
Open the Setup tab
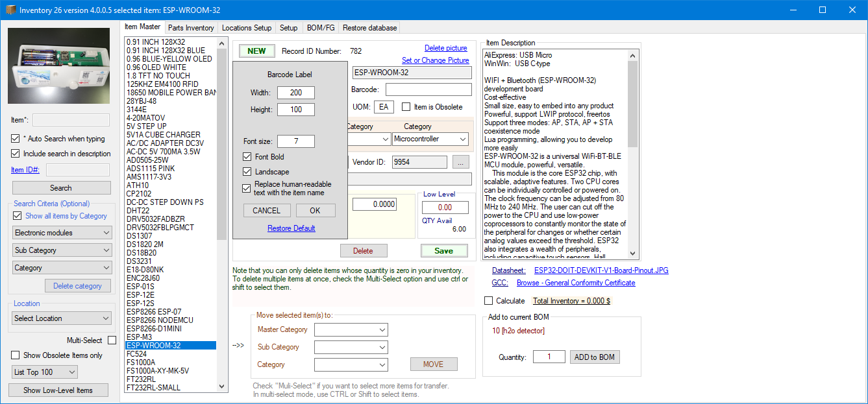pyautogui.click(x=289, y=28)
